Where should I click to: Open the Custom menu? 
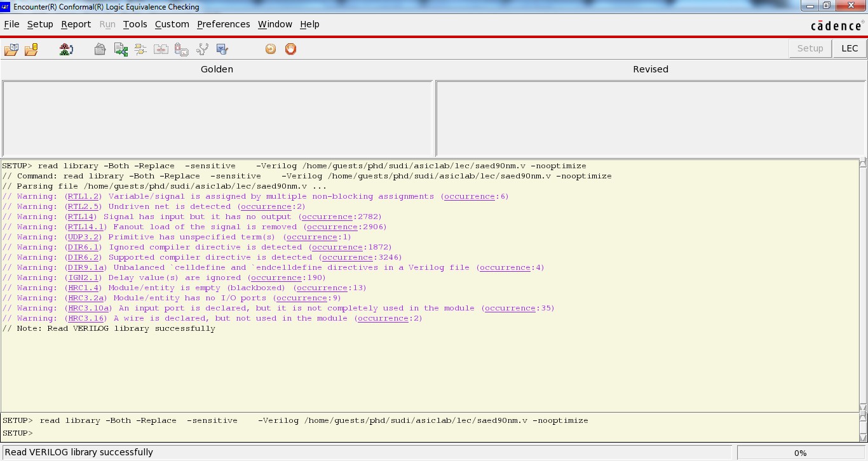pos(172,24)
